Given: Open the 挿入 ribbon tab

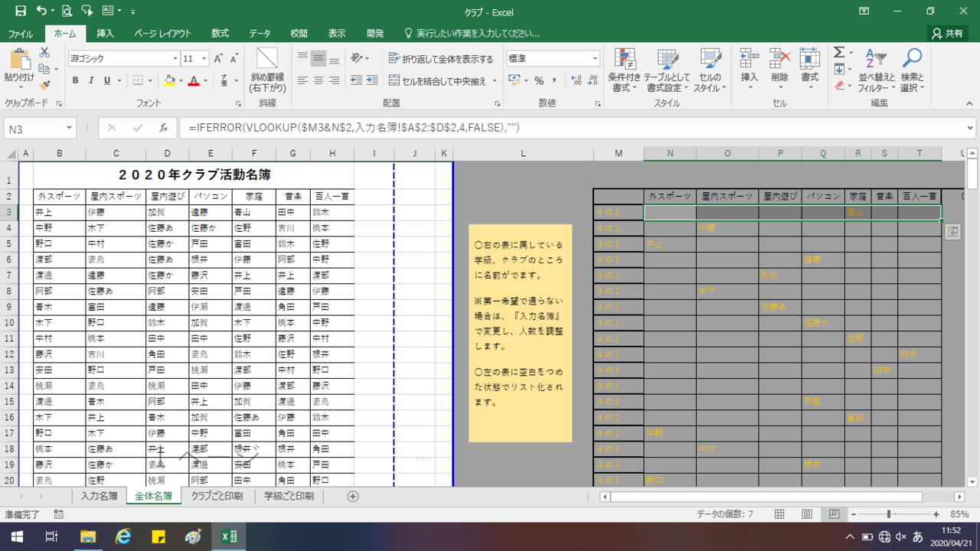Looking at the screenshot, I should tap(105, 34).
